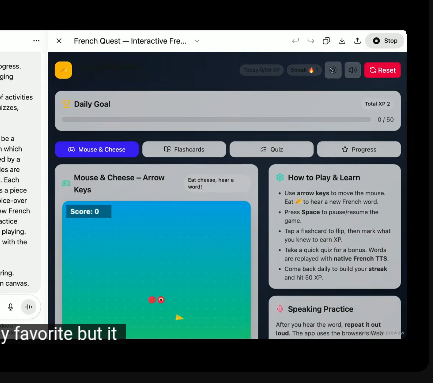Viewport: 433px width, 383px height.
Task: Click the voice mode waveform icon
Action: pyautogui.click(x=29, y=307)
